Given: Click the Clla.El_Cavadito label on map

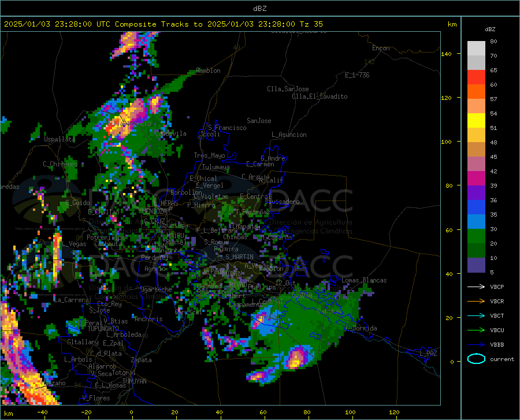Looking at the screenshot, I should coord(320,96).
